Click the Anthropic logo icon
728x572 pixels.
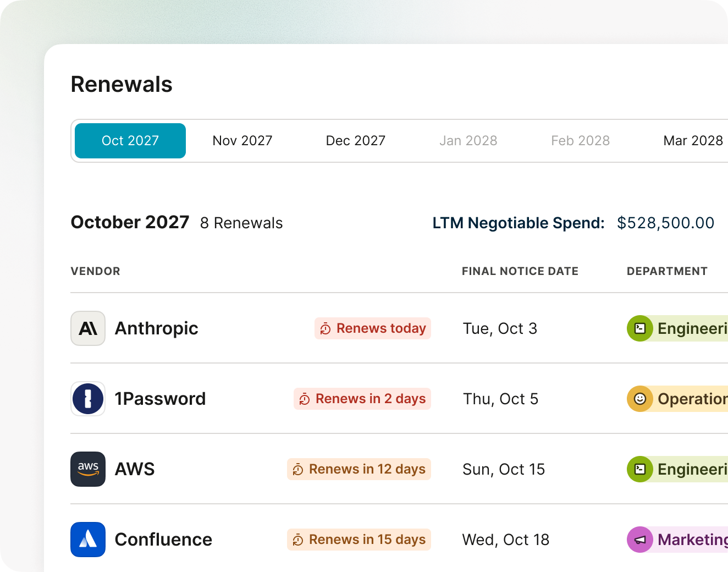click(88, 328)
